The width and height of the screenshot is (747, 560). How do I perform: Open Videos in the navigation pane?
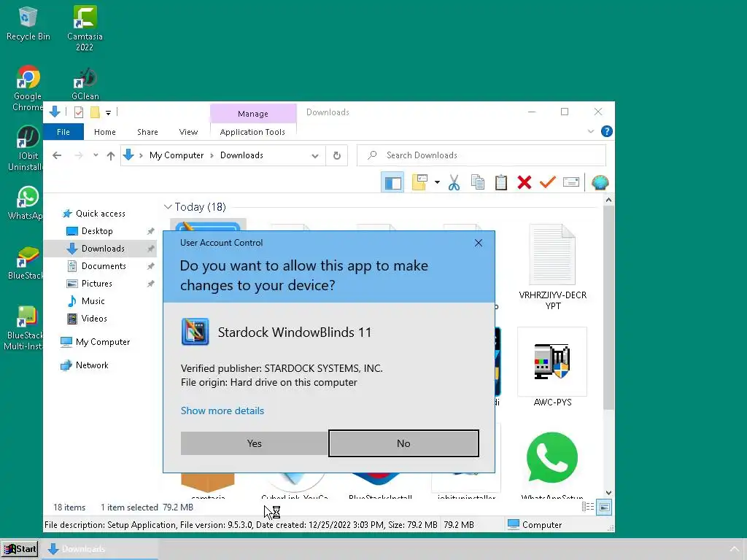tap(94, 319)
